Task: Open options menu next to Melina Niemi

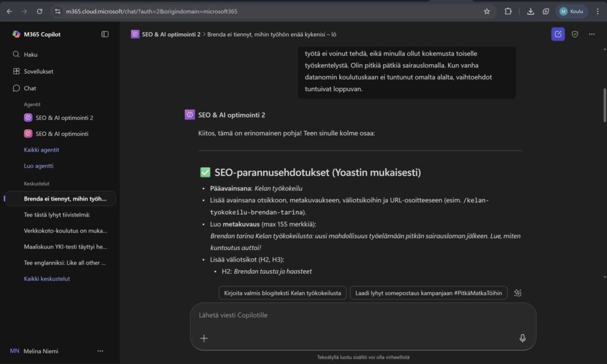Action: point(100,351)
